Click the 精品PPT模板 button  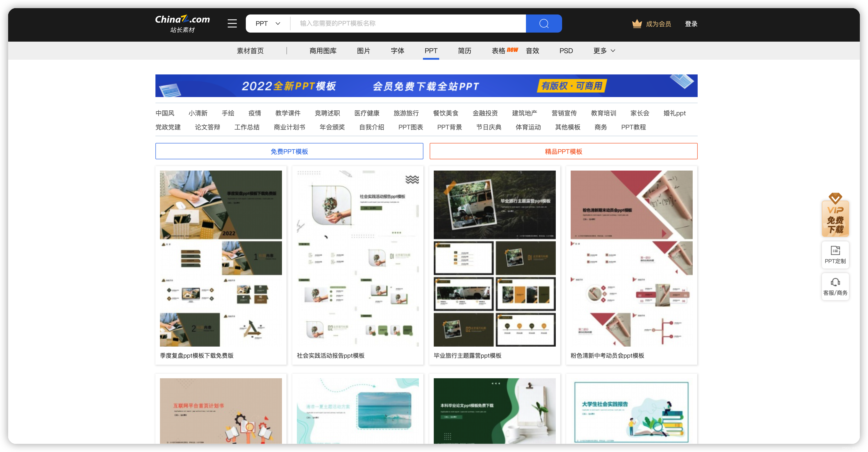563,151
